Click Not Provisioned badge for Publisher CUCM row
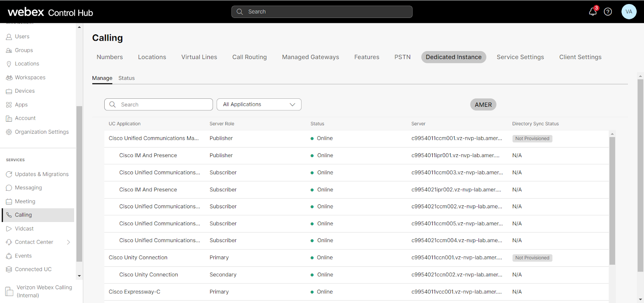 [532, 139]
